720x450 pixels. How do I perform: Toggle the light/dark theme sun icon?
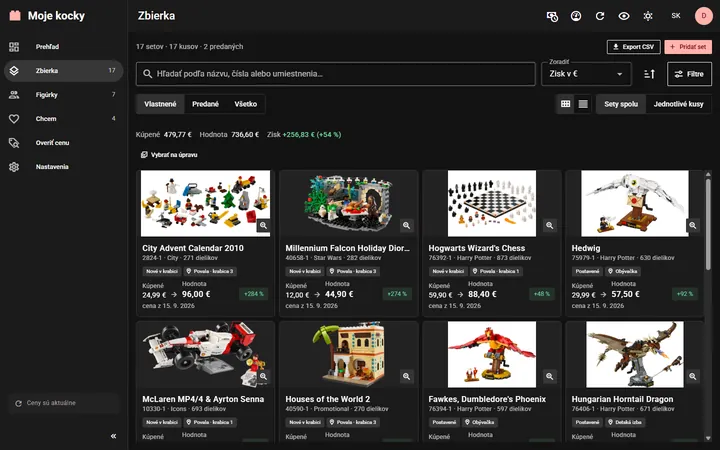(648, 16)
